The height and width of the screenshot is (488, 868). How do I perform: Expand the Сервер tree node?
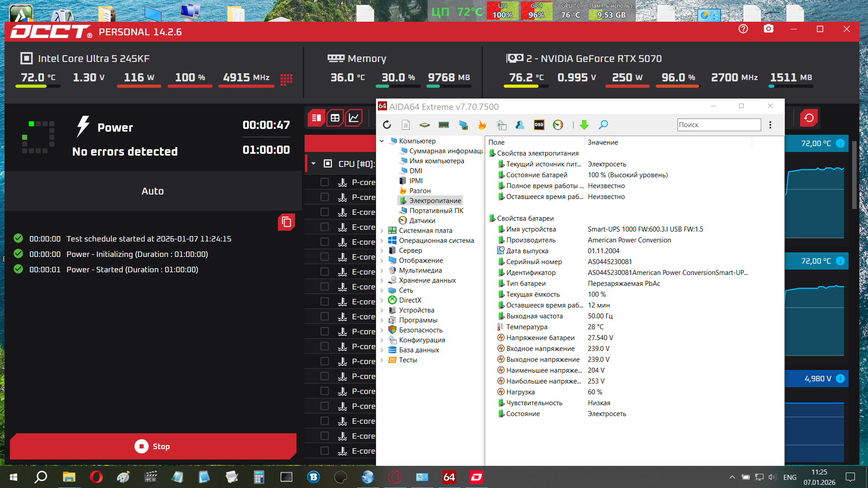[382, 251]
